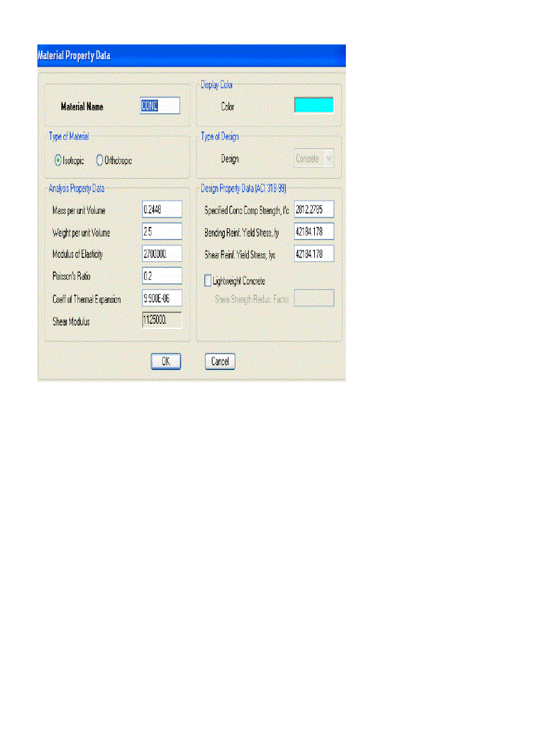Click the Cancel button
549x756 pixels.
[220, 362]
